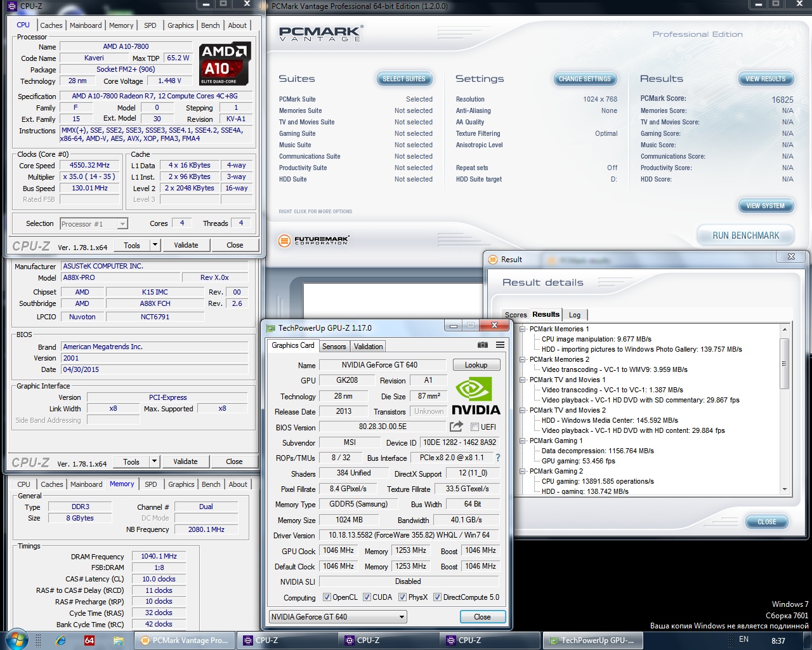Click the AMD A10 processor logo

pyautogui.click(x=225, y=64)
